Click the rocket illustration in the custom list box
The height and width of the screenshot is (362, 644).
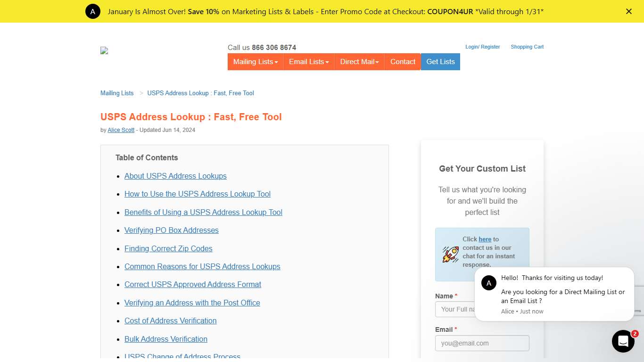[450, 254]
